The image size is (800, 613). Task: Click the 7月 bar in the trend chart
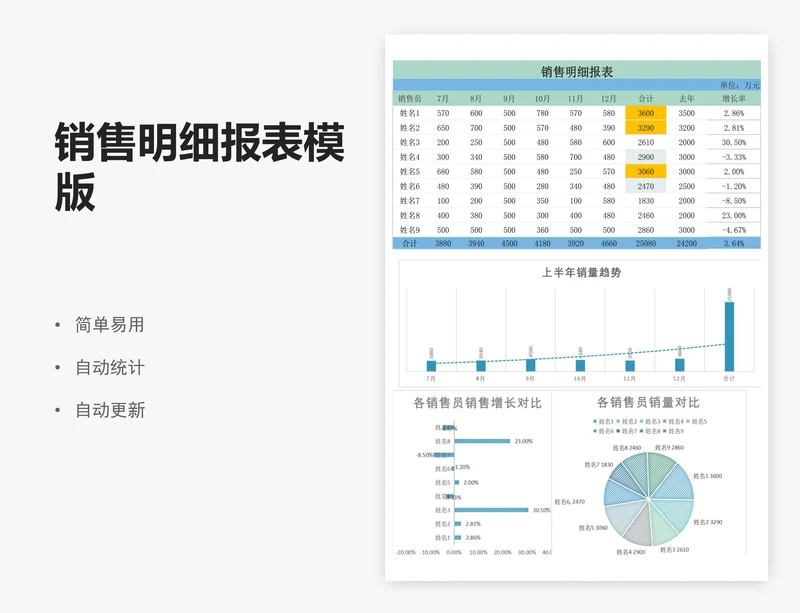coord(431,365)
